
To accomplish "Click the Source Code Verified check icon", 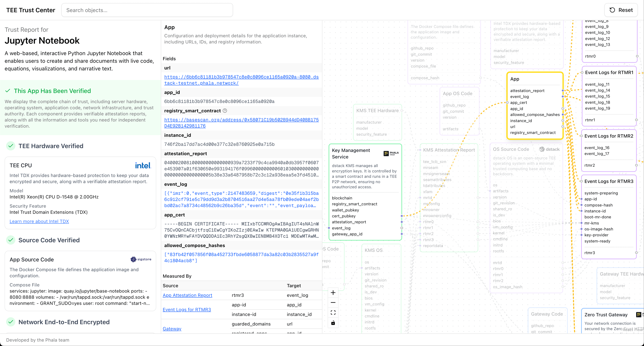I will tap(11, 240).
